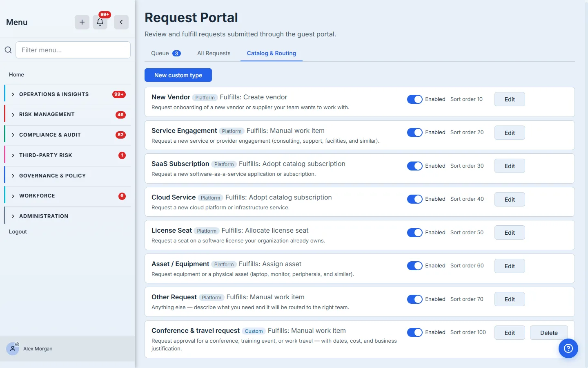
Task: Expand the Workforce section
Action: click(x=68, y=196)
